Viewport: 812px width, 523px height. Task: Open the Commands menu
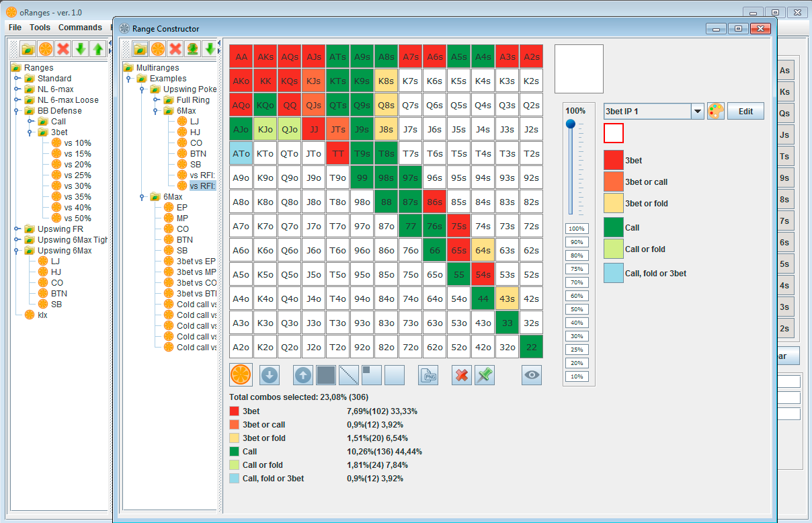click(80, 28)
